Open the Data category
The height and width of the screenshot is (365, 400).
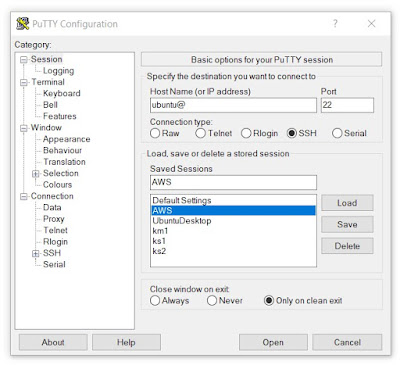coord(52,207)
